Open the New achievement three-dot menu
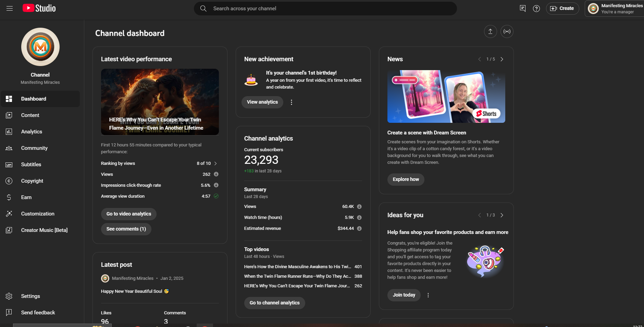 pos(292,102)
